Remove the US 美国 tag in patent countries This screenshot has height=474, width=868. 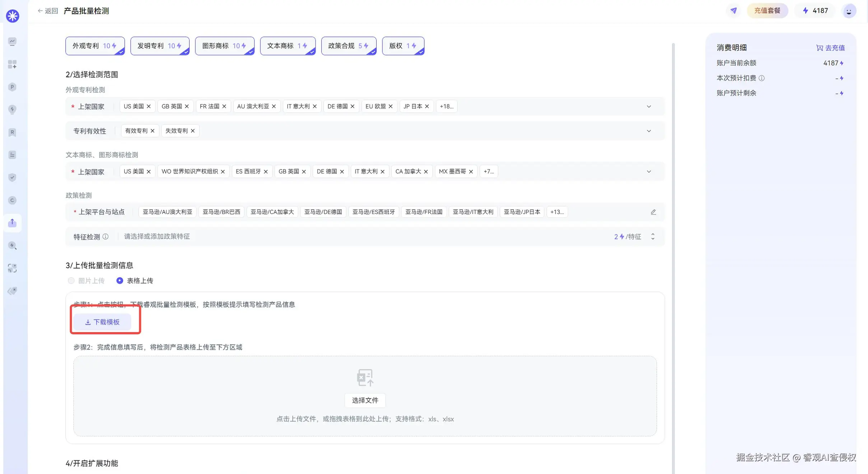click(x=149, y=107)
